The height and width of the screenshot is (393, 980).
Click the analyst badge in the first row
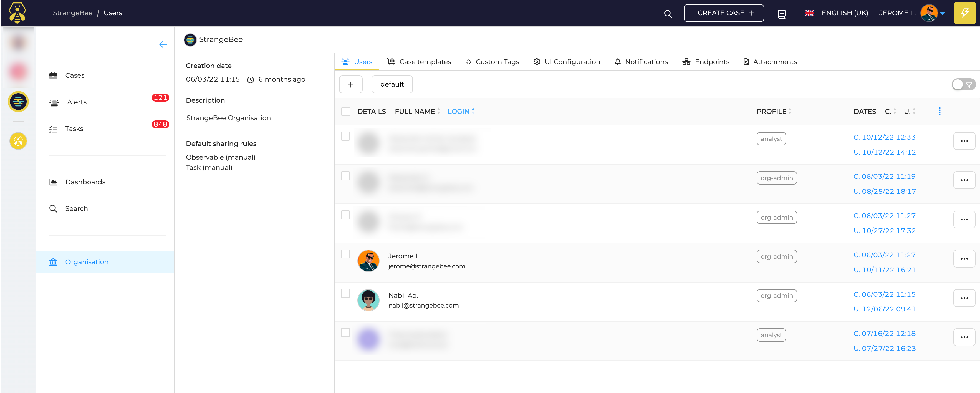771,139
